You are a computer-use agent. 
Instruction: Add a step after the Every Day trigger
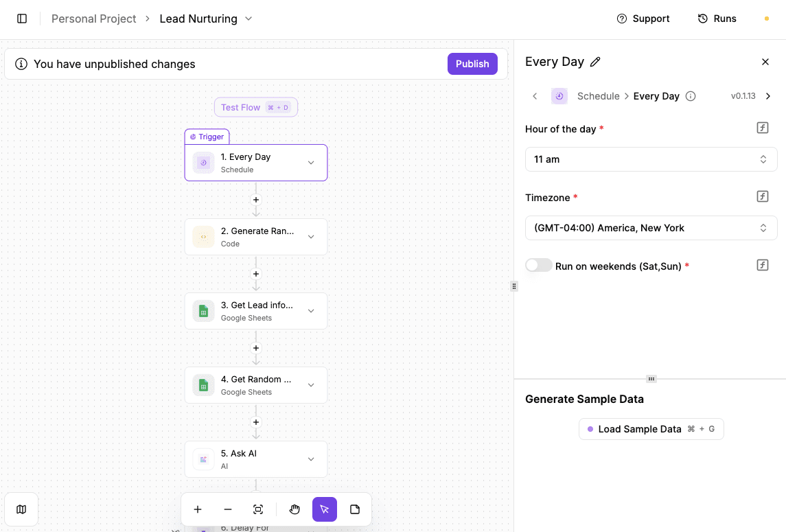(x=255, y=199)
